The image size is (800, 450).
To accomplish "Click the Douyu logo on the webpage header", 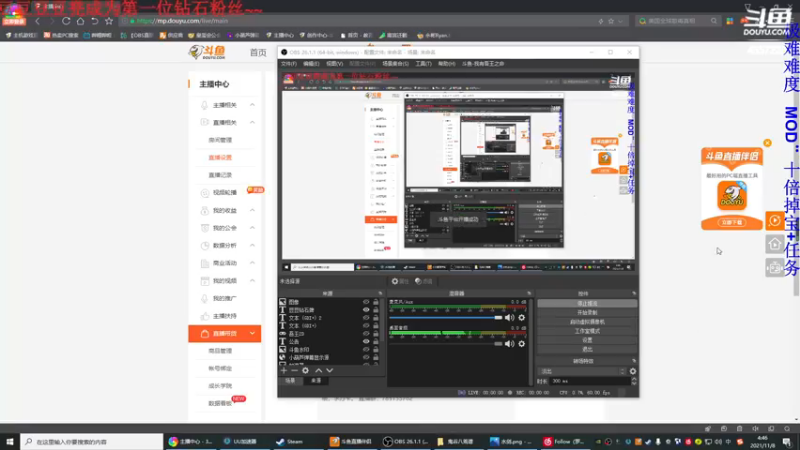I will pos(207,52).
